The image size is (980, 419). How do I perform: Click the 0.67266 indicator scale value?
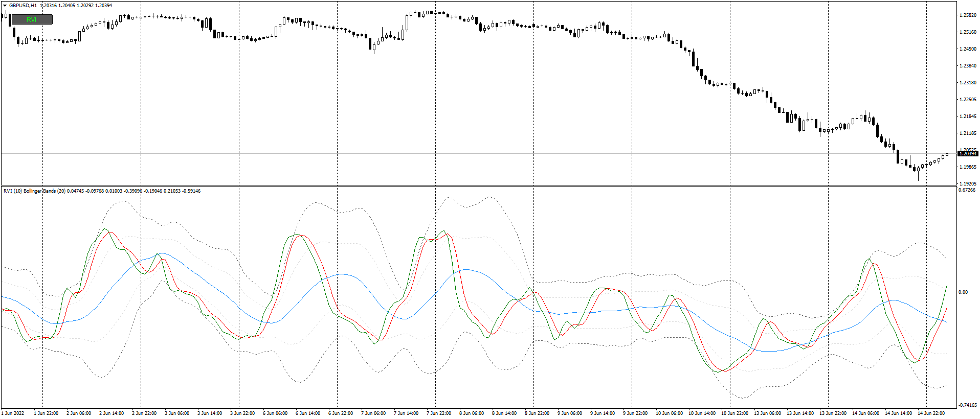tap(967, 190)
